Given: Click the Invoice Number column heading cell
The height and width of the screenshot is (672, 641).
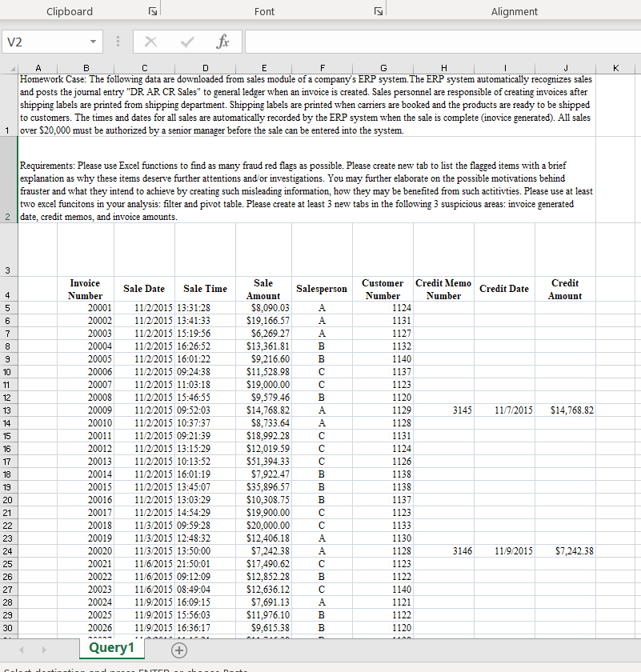Looking at the screenshot, I should (86, 290).
